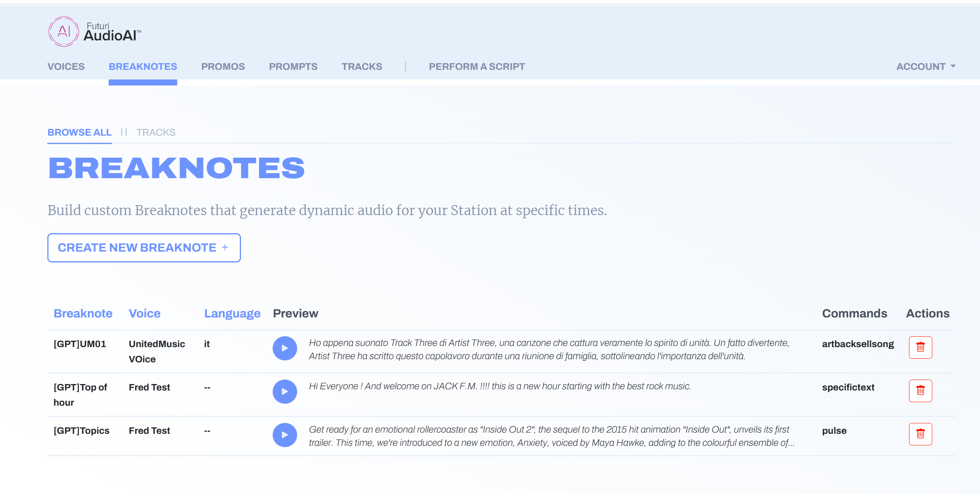Sort table by Breaknote column
This screenshot has height=494, width=980.
coord(83,313)
